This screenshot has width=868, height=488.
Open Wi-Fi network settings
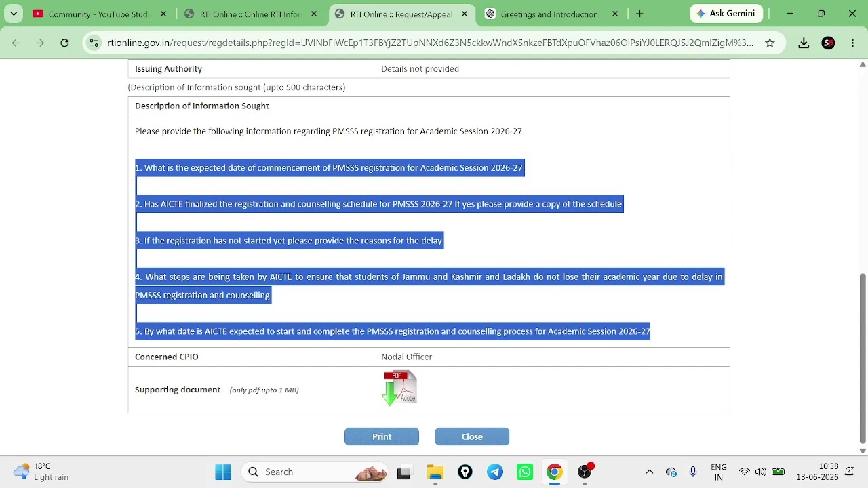pos(745,472)
